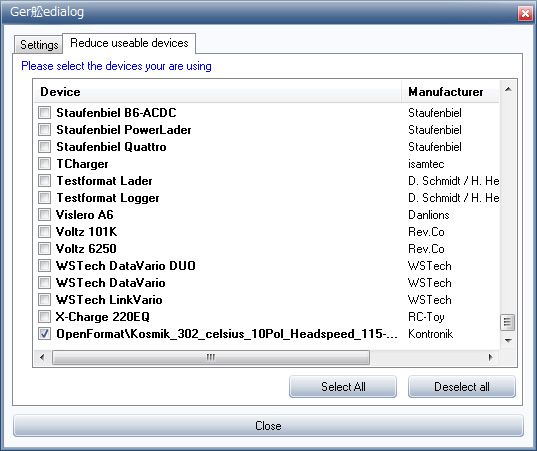Tick the X-Charge 220EQ checkbox
This screenshot has height=451, width=537.
(45, 316)
